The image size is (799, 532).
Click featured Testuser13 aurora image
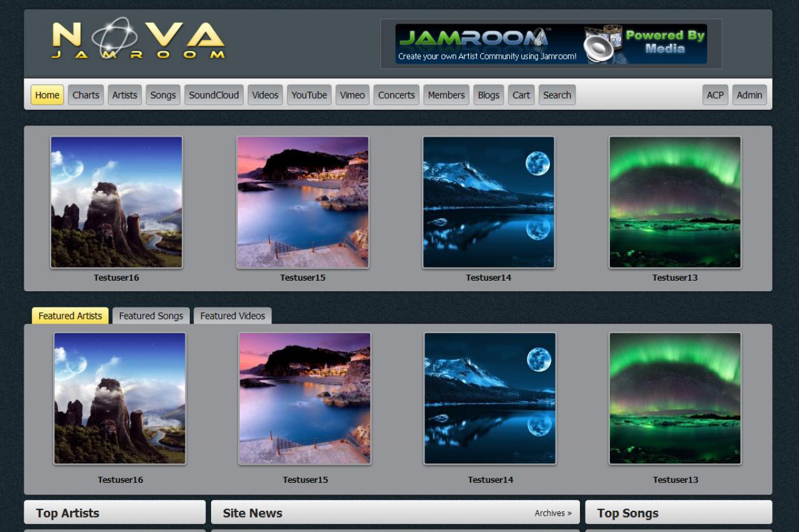675,398
